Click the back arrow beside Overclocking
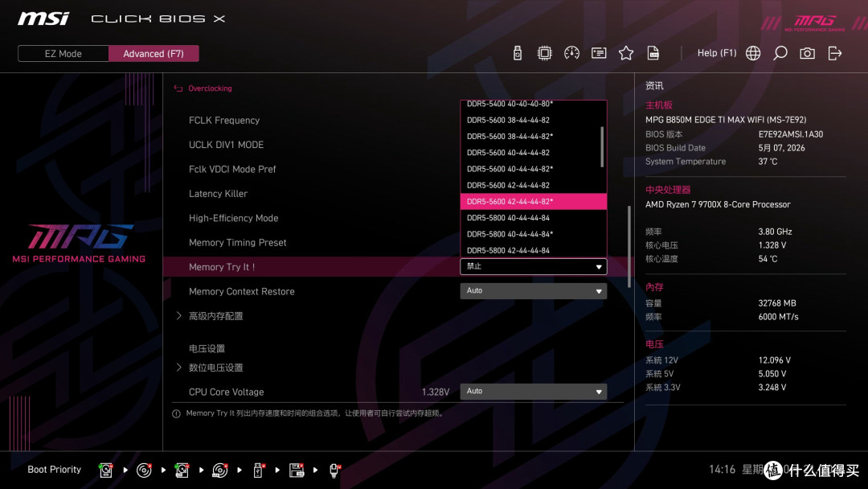 pos(178,88)
